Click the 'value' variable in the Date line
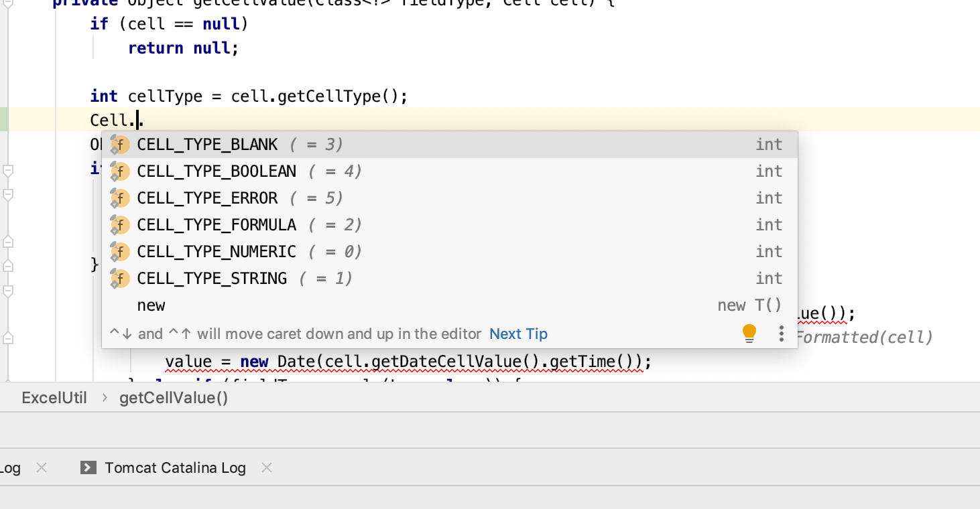980x509 pixels. [x=188, y=362]
